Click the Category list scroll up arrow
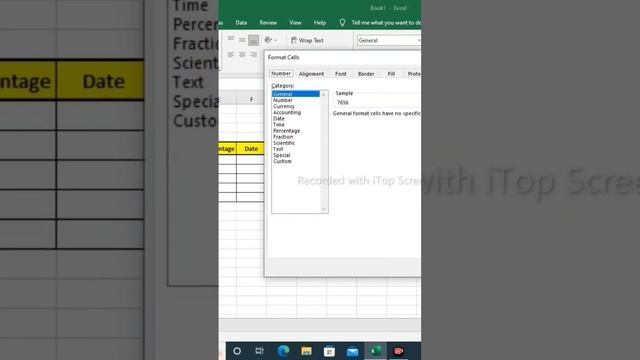This screenshot has width=640, height=360. point(324,94)
